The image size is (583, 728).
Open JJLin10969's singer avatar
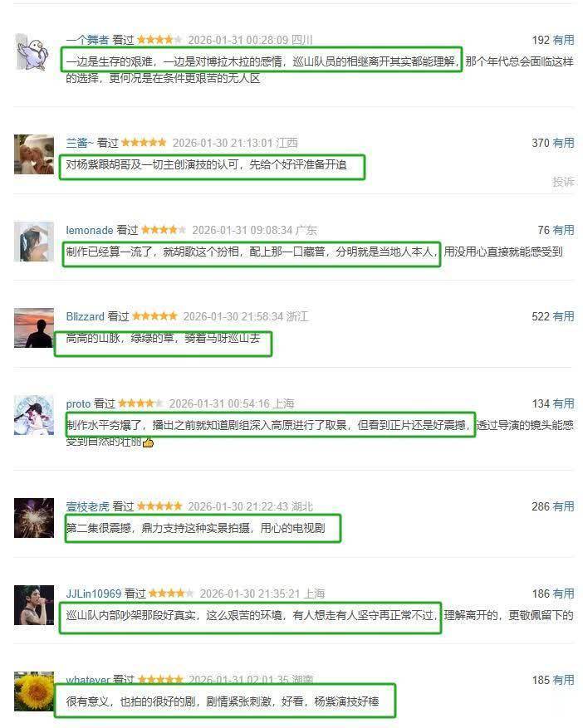[34, 605]
